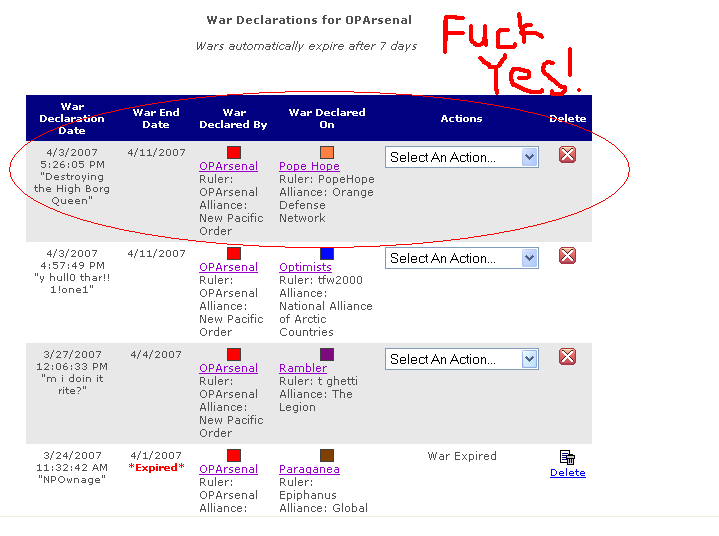Open OPArsenal link in the Paraganea row
719x536 pixels.
[228, 469]
